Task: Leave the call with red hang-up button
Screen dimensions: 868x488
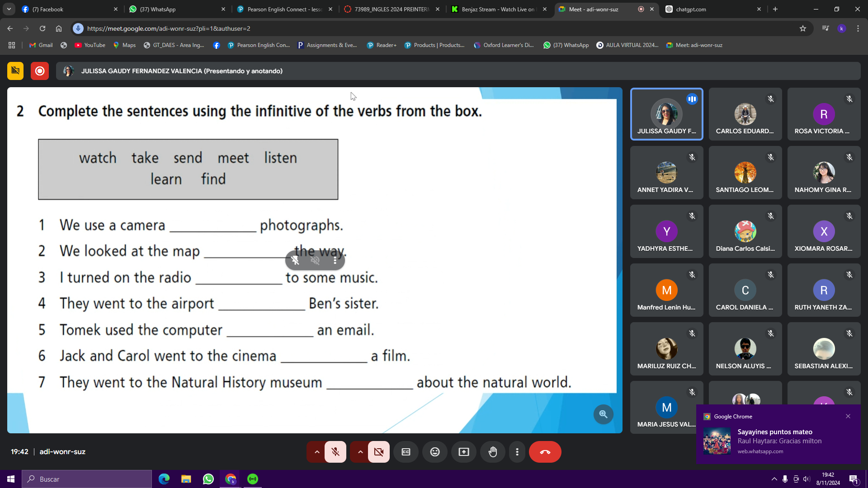Action: tap(545, 452)
